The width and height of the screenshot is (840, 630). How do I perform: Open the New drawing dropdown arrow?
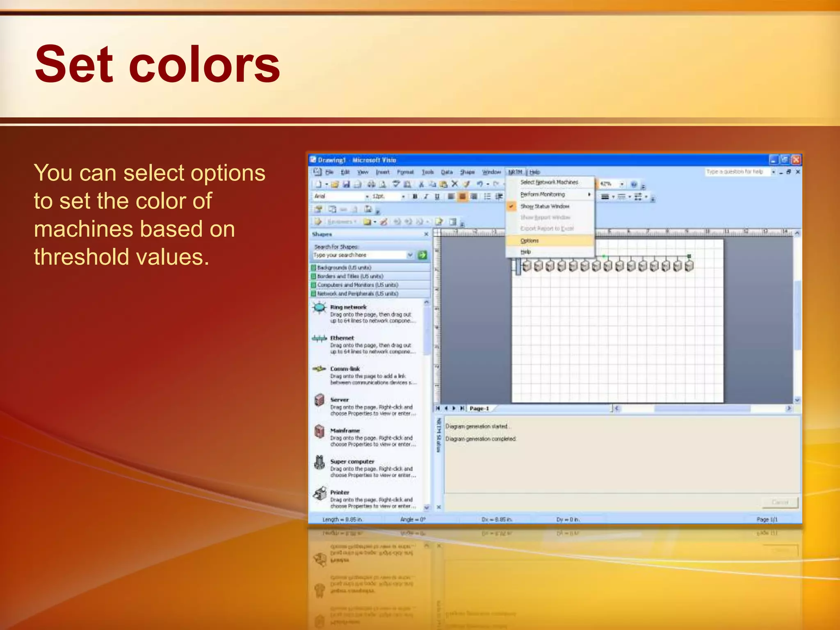326,185
